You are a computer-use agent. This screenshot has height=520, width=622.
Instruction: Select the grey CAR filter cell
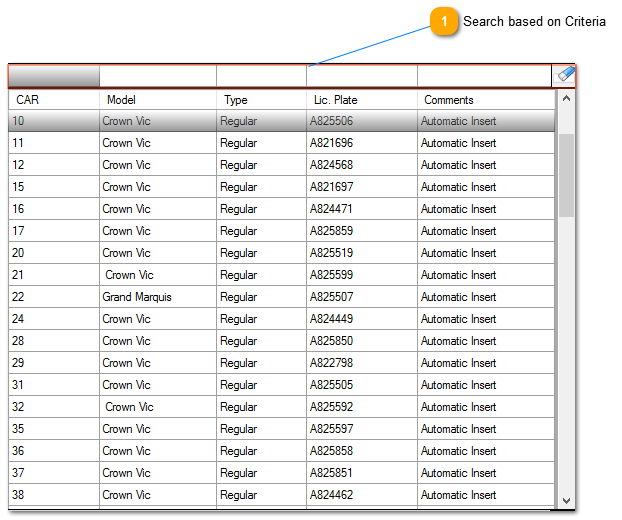54,76
